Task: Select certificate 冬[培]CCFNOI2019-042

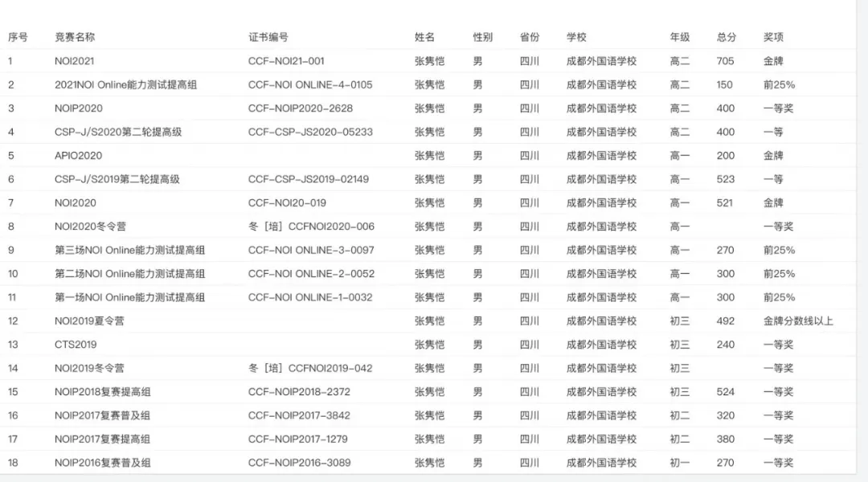Action: [x=310, y=368]
